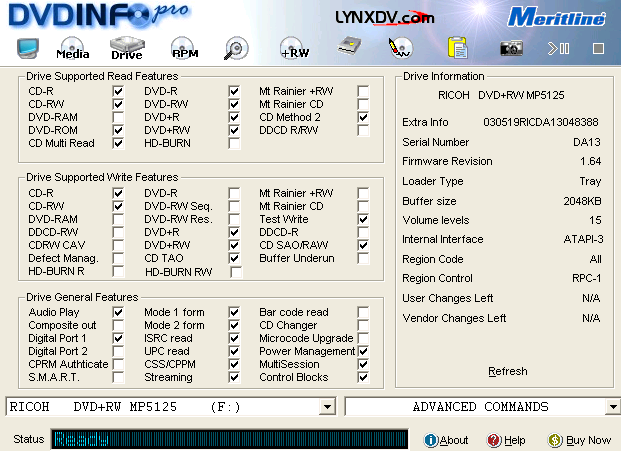The image size is (621, 451).
Task: Click the Buffer size value 2048KB
Action: [x=582, y=201]
